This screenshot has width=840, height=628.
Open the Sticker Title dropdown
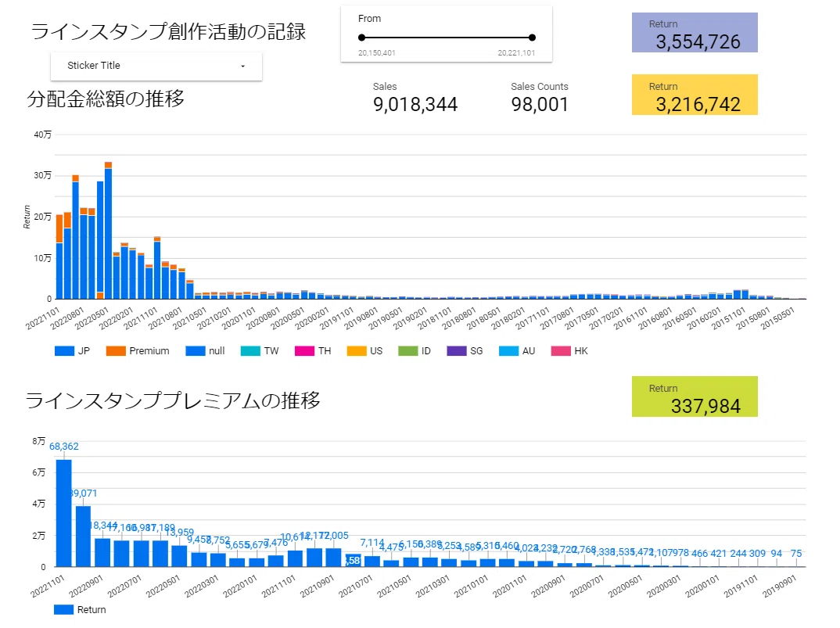(x=156, y=66)
